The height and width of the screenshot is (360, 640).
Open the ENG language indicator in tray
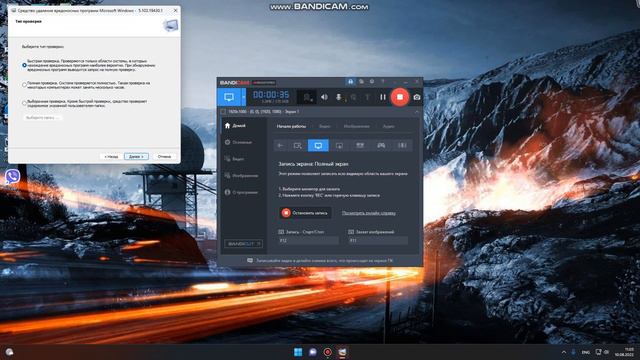[586, 352]
